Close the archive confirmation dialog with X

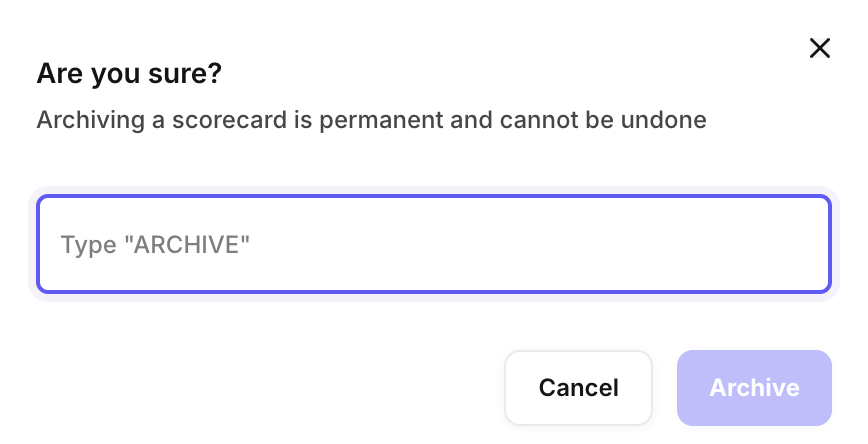820,48
